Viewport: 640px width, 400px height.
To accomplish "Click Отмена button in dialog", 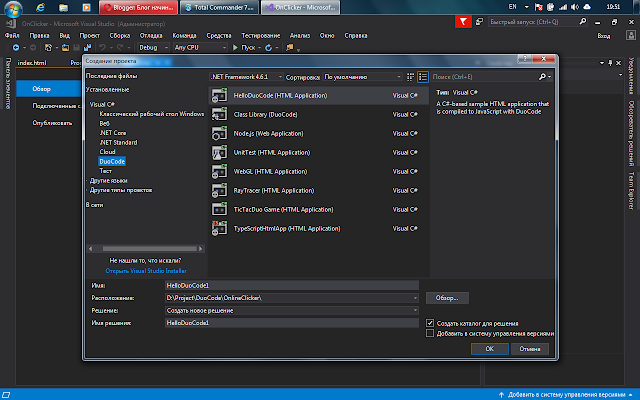I will 530,349.
